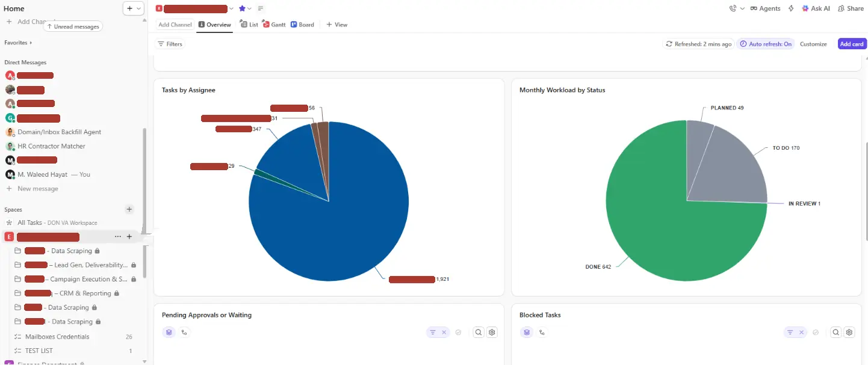Click the layers icon in Pending Approvals card

(169, 332)
